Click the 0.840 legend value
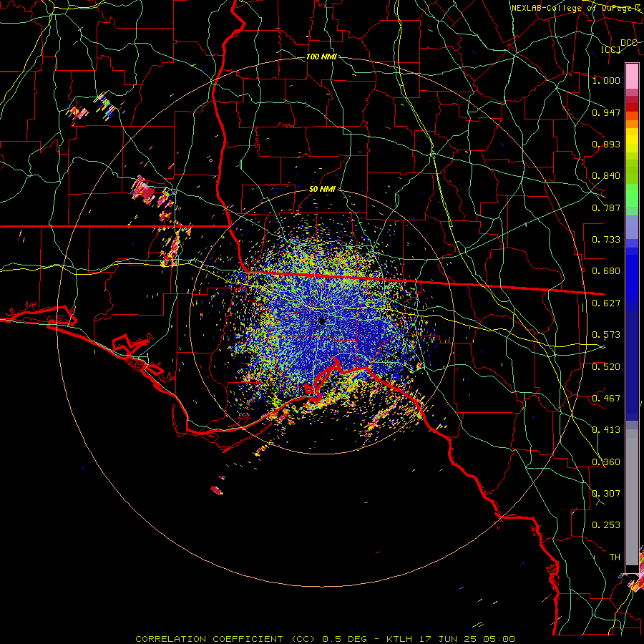Image resolution: width=644 pixels, height=644 pixels. tap(606, 176)
